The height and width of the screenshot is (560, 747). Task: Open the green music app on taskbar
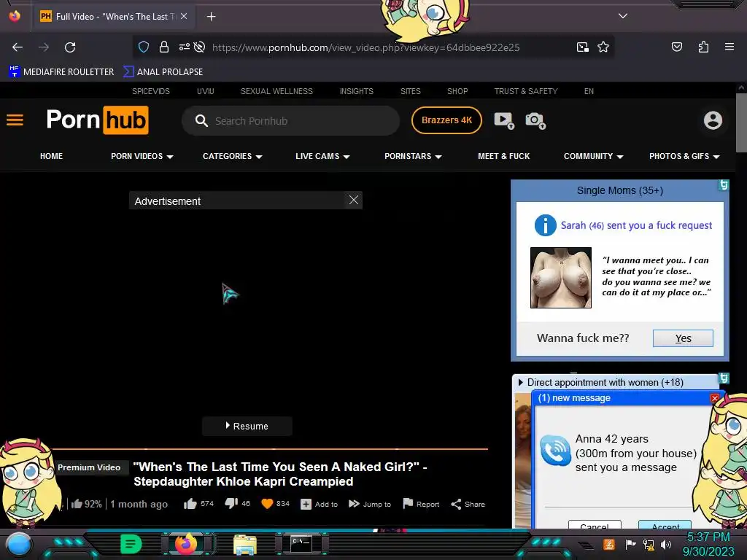coord(131,544)
